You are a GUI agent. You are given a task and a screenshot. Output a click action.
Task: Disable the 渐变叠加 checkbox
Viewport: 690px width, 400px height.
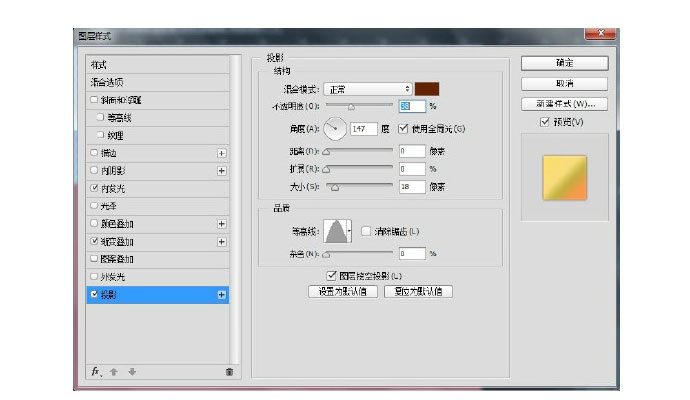pyautogui.click(x=94, y=241)
